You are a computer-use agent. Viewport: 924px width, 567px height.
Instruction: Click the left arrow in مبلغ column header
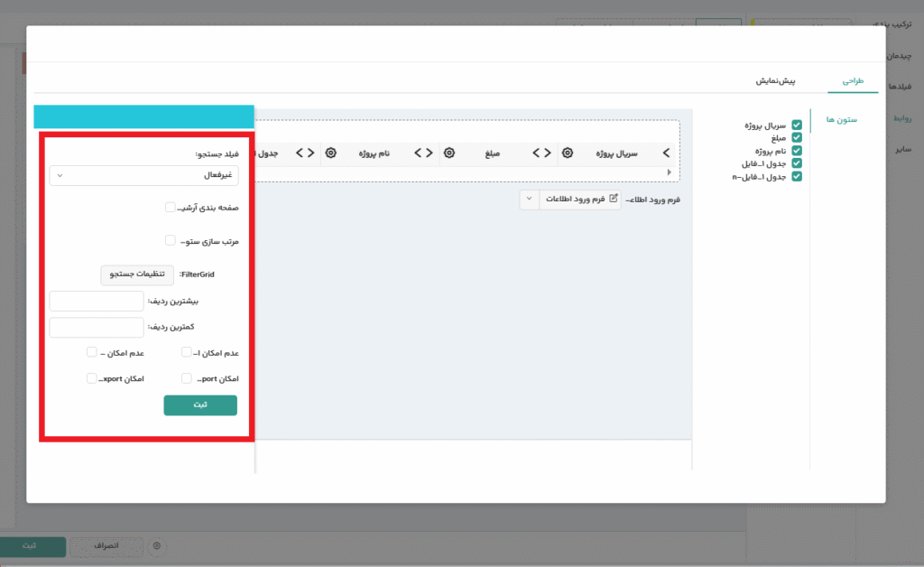(x=536, y=153)
